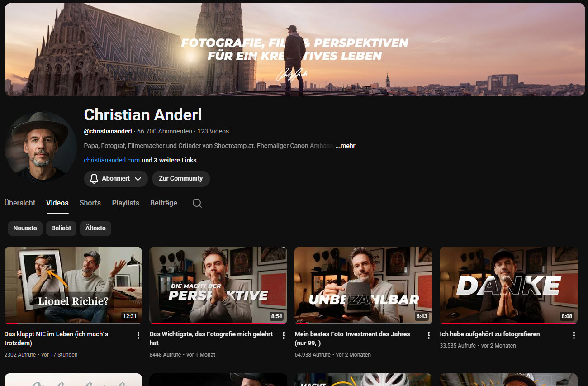The height and width of the screenshot is (386, 588).
Task: Select the Beliebt filter chip
Action: pos(61,228)
